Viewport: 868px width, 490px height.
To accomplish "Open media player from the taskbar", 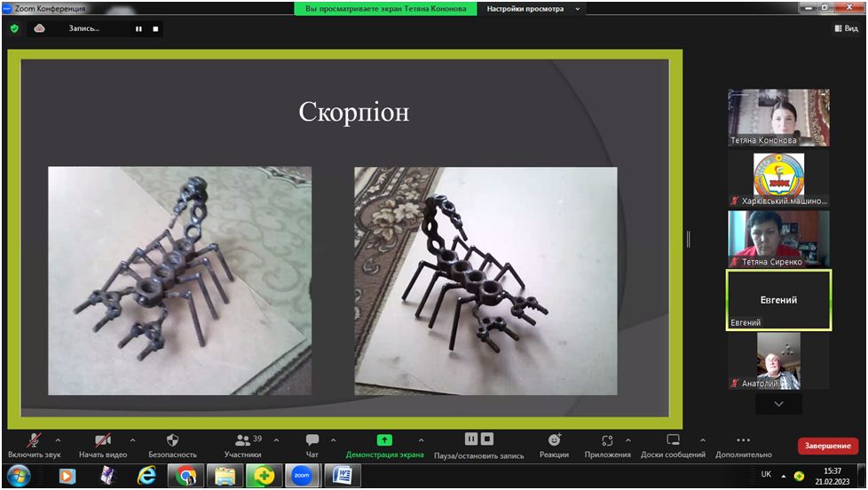I will pos(67,476).
